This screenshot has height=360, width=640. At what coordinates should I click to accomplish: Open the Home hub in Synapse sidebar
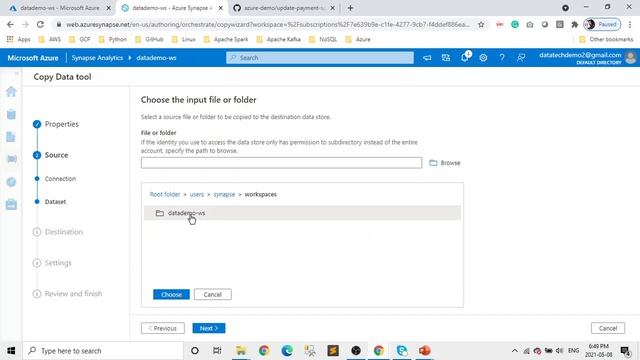coord(11,91)
